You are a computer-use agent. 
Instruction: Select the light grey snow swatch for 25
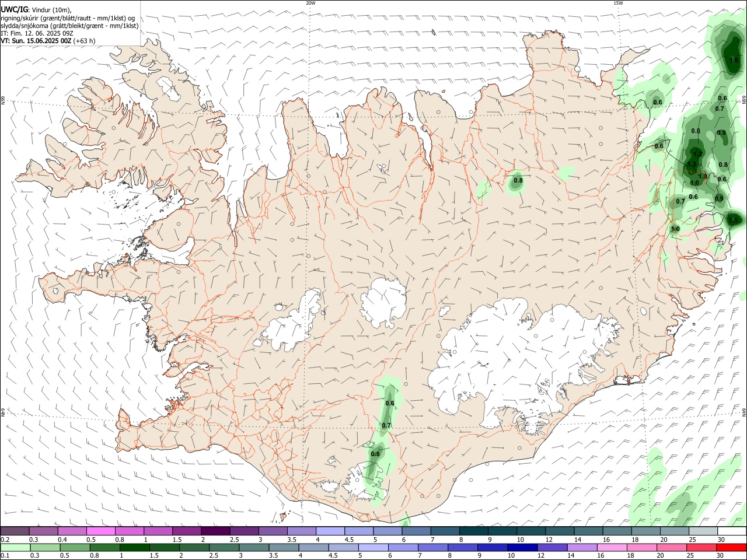click(x=703, y=531)
